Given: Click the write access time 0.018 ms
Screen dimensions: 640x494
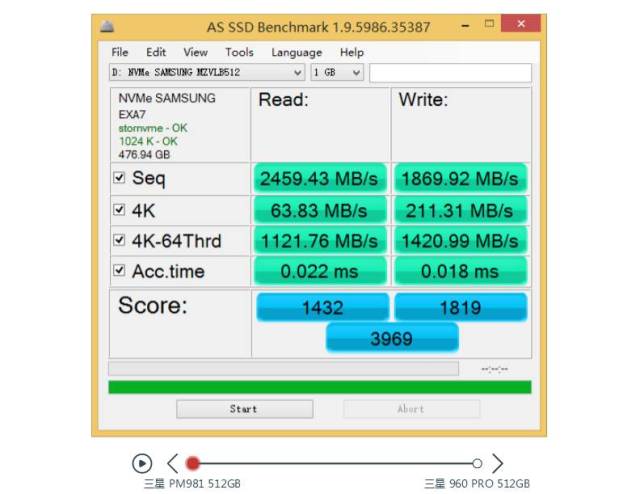Looking at the screenshot, I should pos(460,271).
